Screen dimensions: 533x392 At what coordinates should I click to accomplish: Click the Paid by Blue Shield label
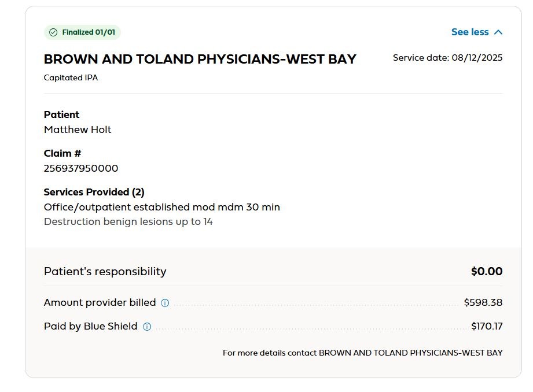(x=91, y=327)
